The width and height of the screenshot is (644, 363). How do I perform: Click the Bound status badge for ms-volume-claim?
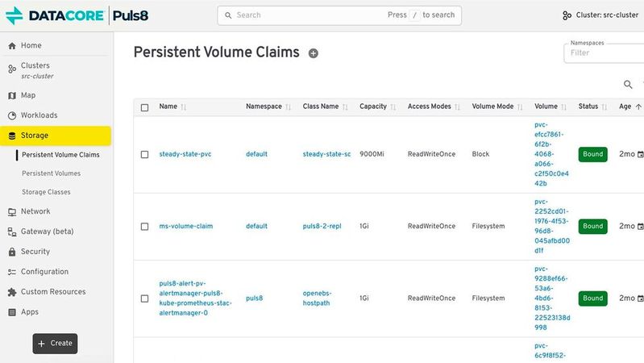[592, 227]
